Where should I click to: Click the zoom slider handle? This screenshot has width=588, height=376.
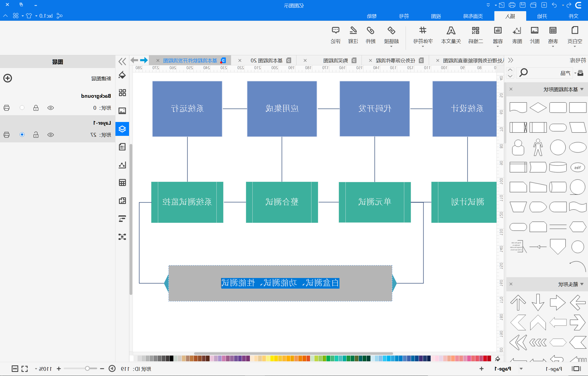pyautogui.click(x=87, y=369)
